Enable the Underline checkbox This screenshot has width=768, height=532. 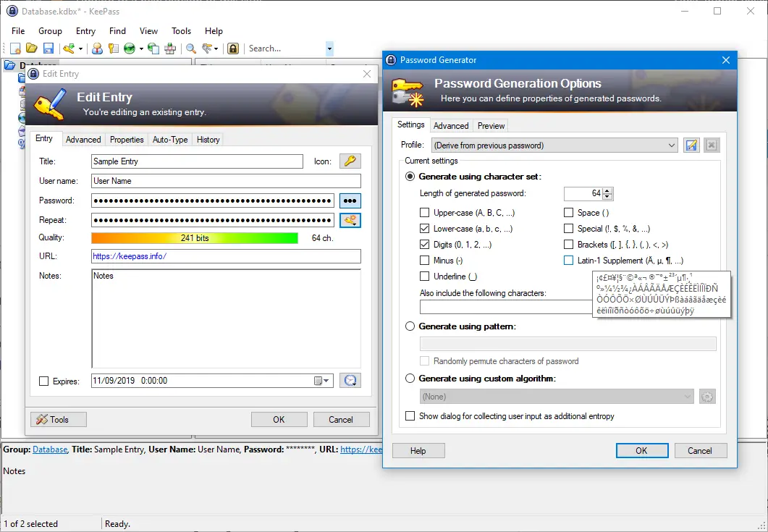pos(425,276)
